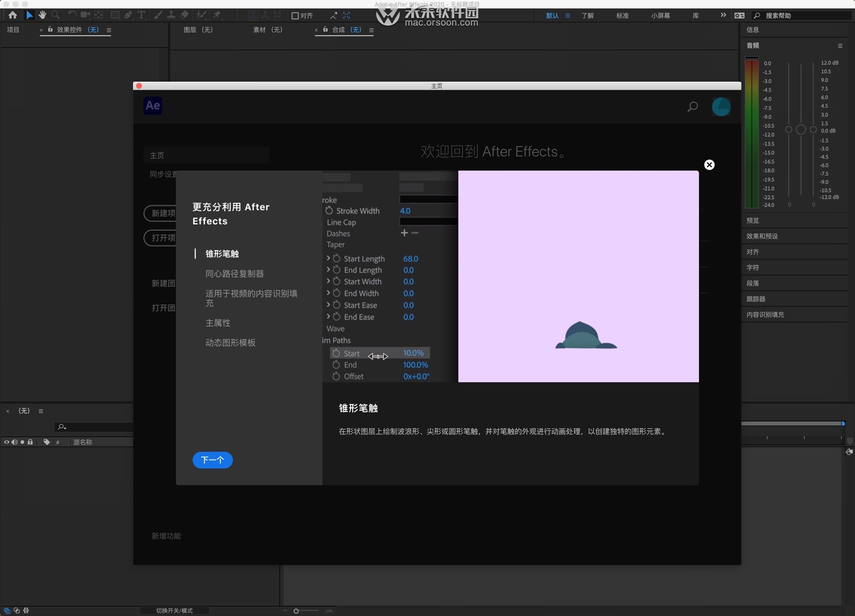Select the Brush tool
Screen dimensions: 855x616
(157, 15)
